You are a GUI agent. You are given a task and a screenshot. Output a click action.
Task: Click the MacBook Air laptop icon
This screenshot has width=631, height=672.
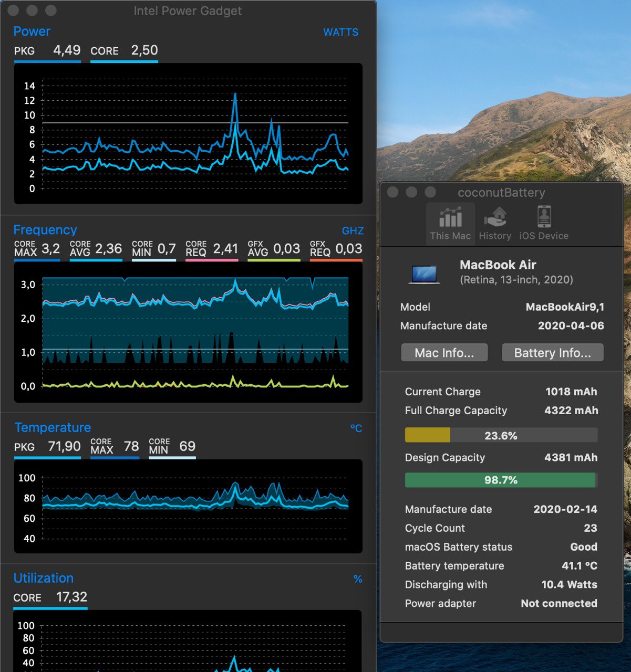pyautogui.click(x=425, y=274)
